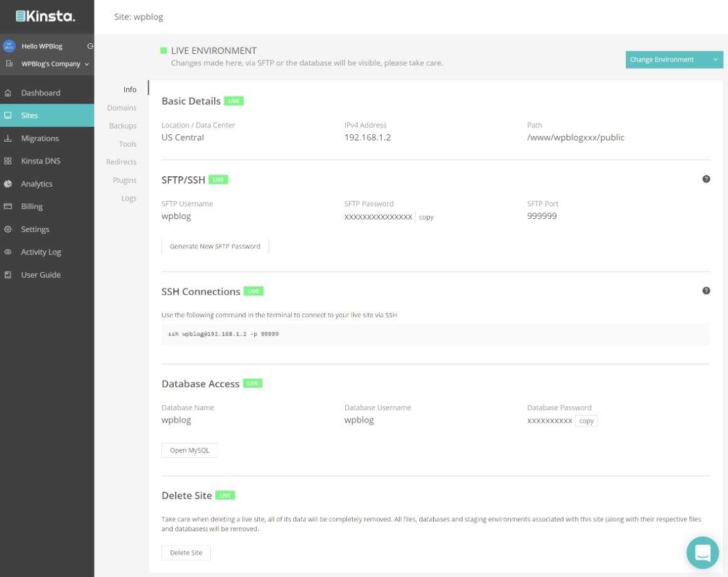
Task: Click the Hello WPBlog greeting
Action: click(42, 46)
